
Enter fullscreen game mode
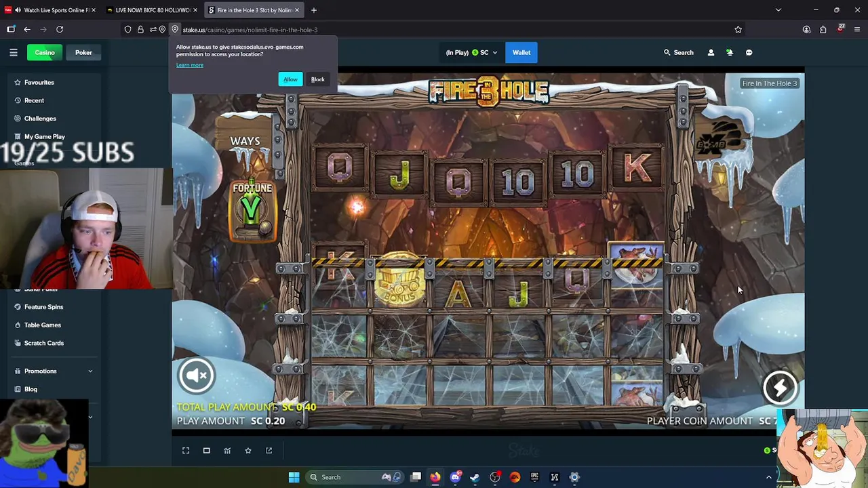pos(186,451)
